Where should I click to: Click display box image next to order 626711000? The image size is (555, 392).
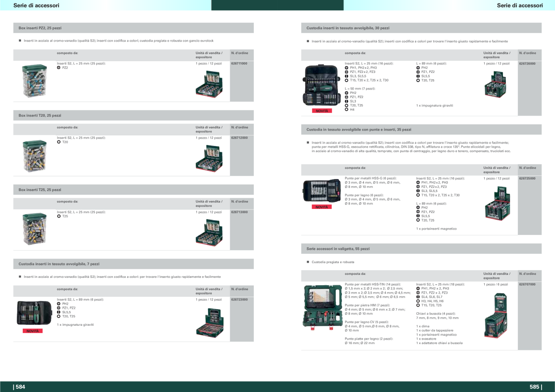tap(209, 84)
